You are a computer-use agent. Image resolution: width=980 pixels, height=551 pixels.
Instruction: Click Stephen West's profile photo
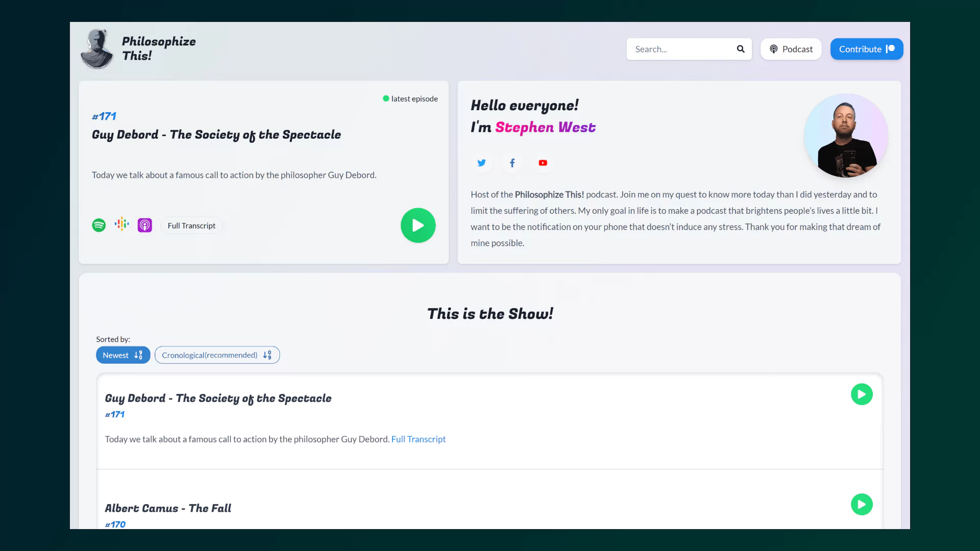click(x=846, y=136)
